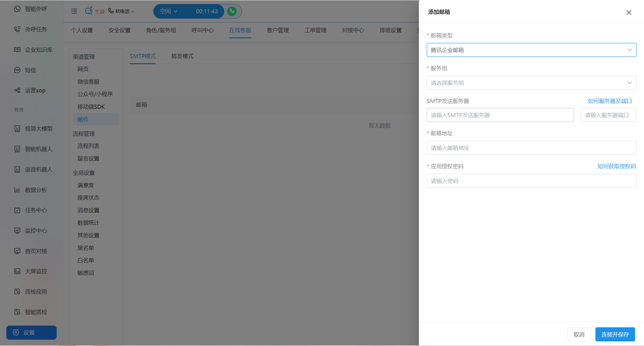Open the 工单管理 tab
Screen dimensions: 644x346
click(315, 30)
